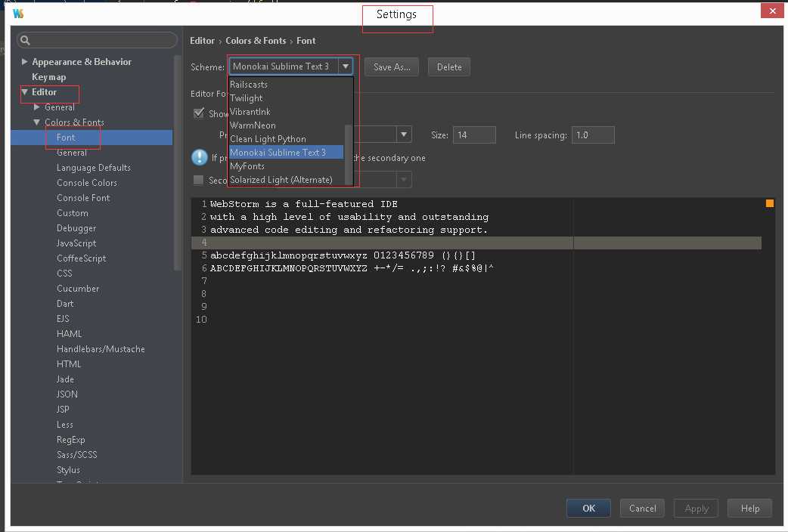
Task: Expand the General node under Editor
Action: pyautogui.click(x=37, y=107)
